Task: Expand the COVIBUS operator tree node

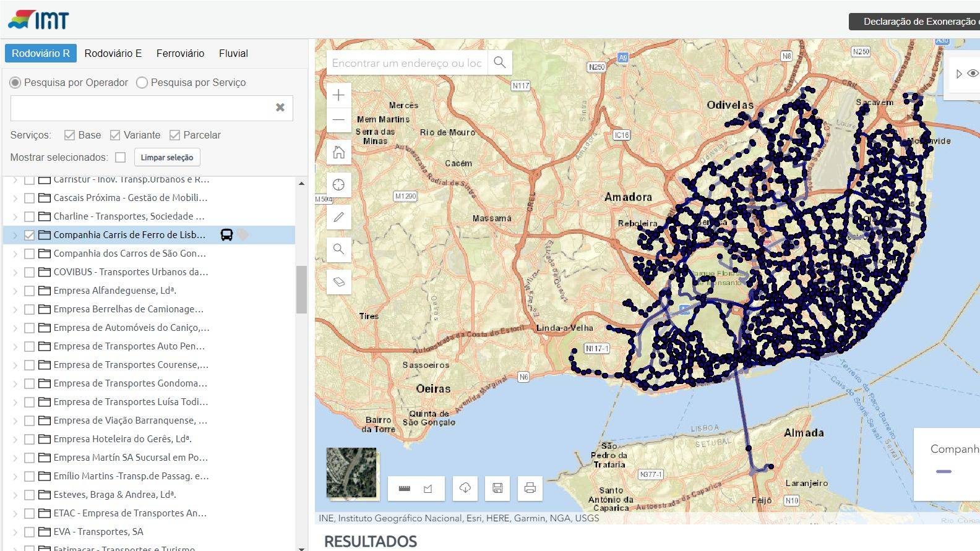Action: click(15, 272)
